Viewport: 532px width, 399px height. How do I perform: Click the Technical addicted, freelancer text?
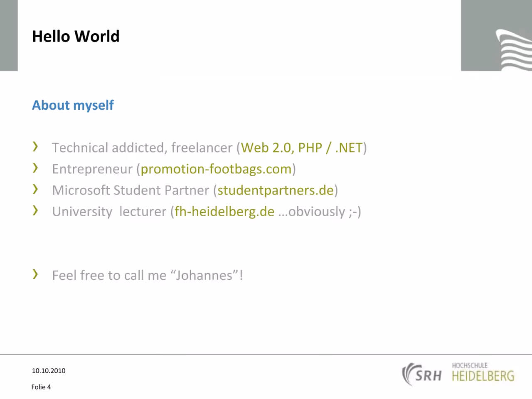(x=142, y=148)
